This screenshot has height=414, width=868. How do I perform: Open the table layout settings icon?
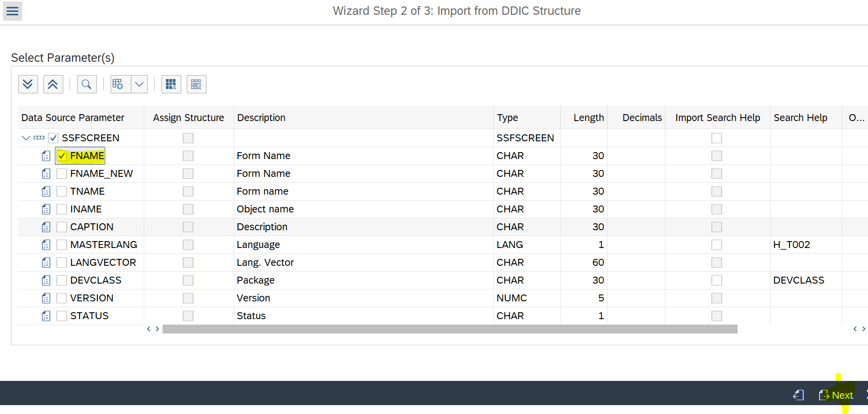coord(119,84)
